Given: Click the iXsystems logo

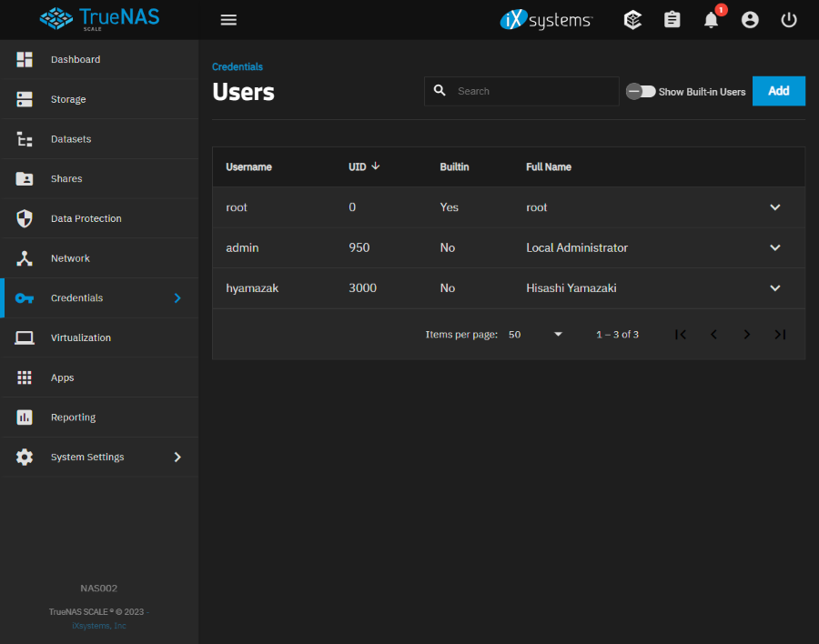Looking at the screenshot, I should pyautogui.click(x=546, y=20).
